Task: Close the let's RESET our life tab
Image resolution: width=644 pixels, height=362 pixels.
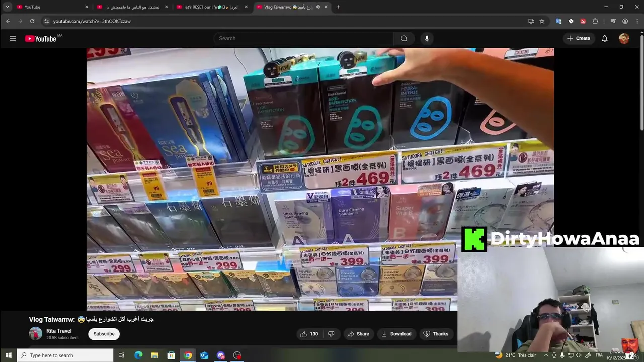Action: [x=246, y=7]
